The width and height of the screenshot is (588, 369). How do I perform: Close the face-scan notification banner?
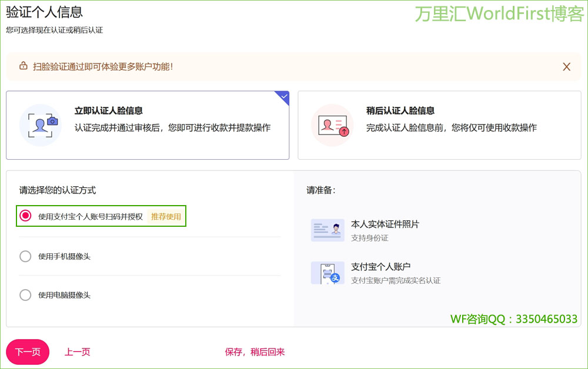[566, 66]
